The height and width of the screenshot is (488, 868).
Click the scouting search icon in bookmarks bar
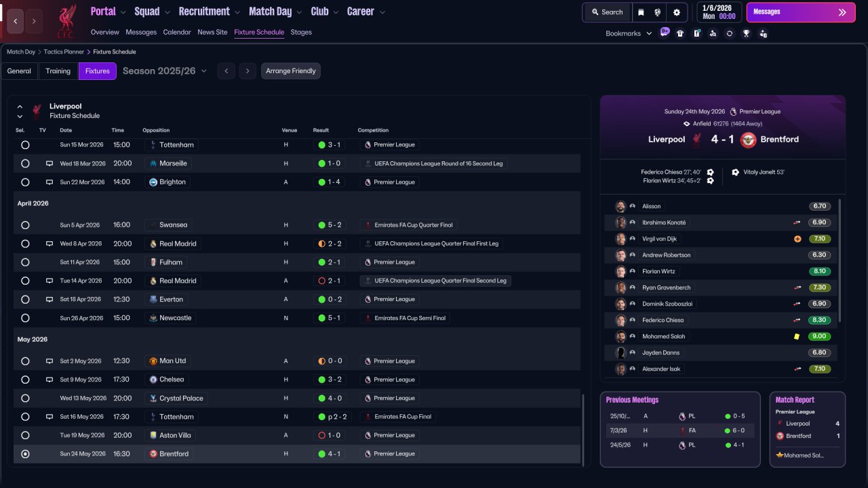[713, 33]
